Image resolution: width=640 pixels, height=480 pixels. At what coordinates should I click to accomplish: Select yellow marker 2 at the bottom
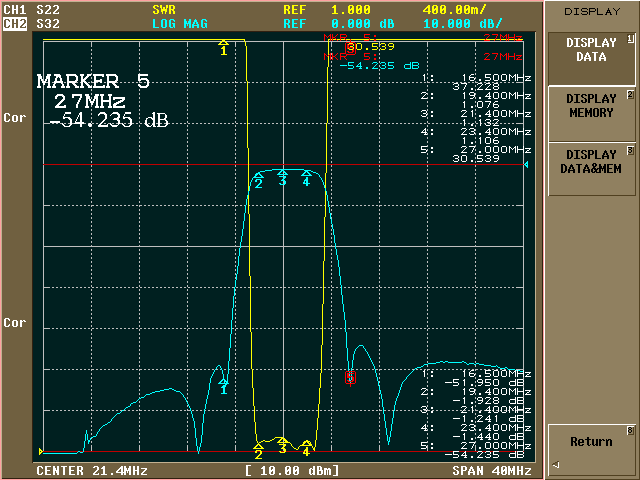click(x=258, y=450)
